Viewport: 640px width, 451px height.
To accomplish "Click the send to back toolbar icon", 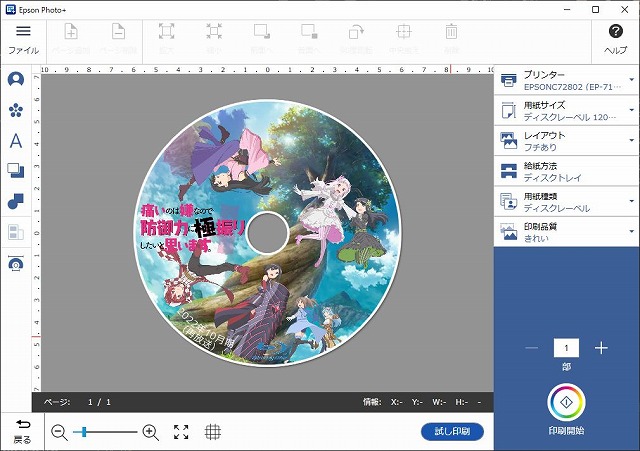I will [x=309, y=31].
